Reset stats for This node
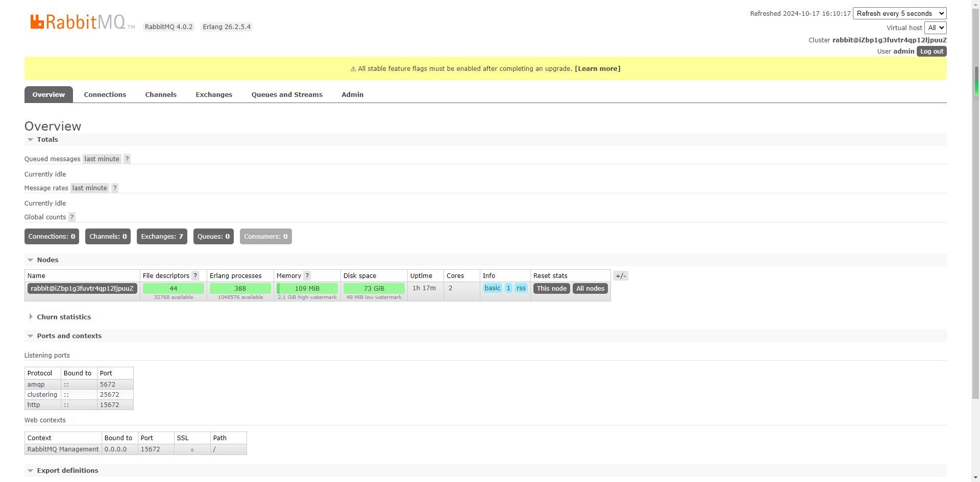The height and width of the screenshot is (482, 980). click(x=552, y=289)
